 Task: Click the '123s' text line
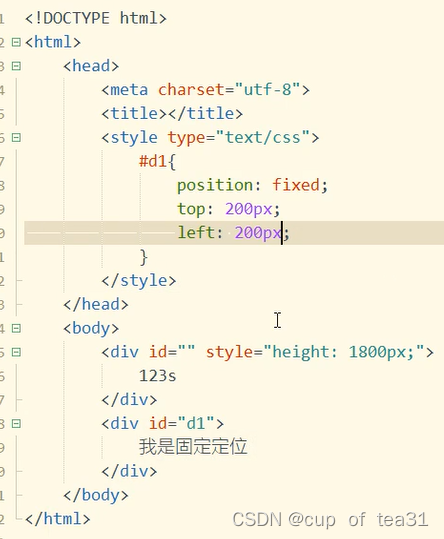click(x=158, y=376)
